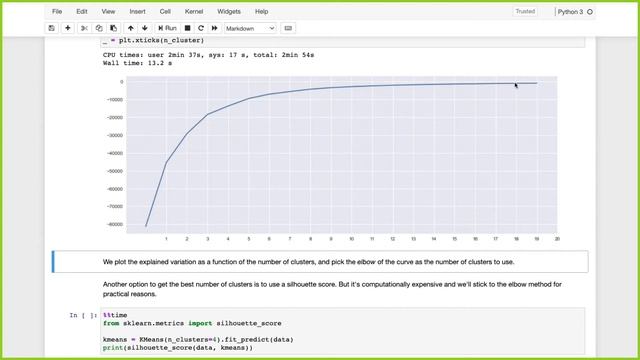Image resolution: width=640 pixels, height=360 pixels.
Task: Open the File menu
Action: [57, 11]
